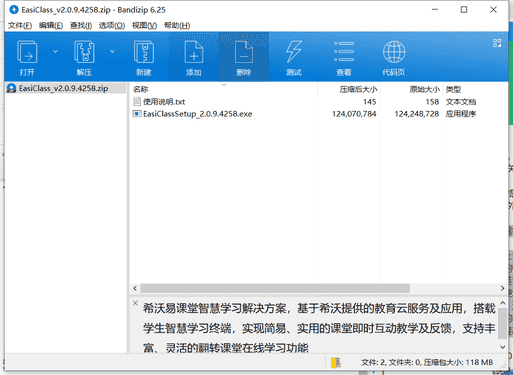Open the 帮助(H) menu
Viewport: 513px width, 375px height.
[177, 25]
